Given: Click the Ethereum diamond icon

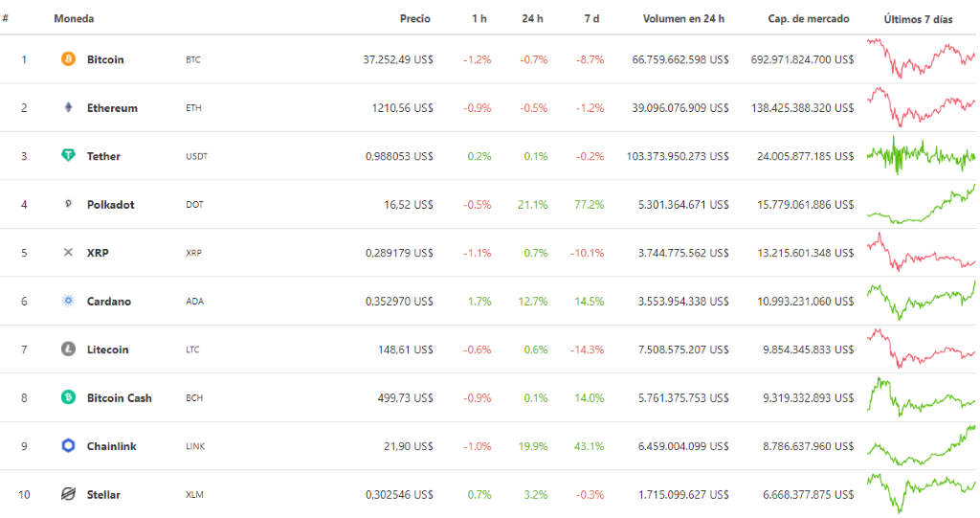Looking at the screenshot, I should pos(68,107).
